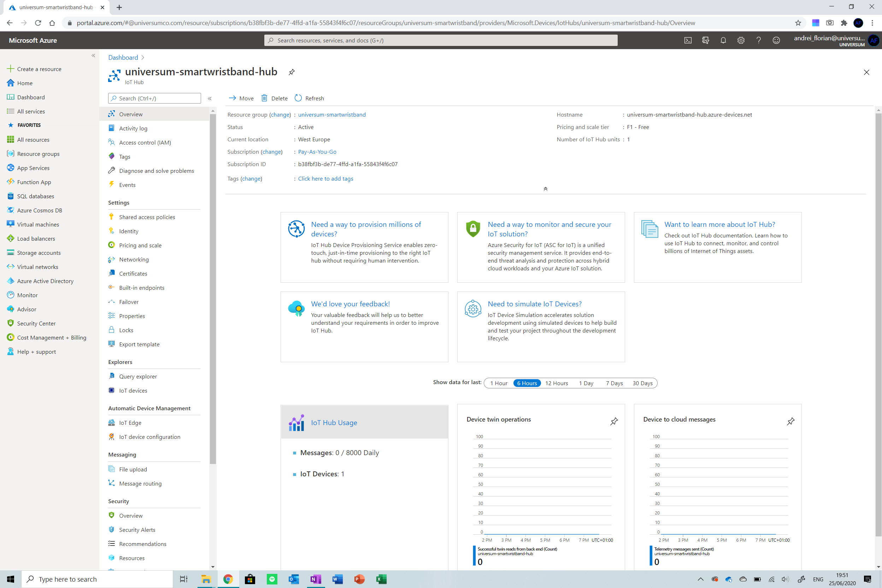
Task: Click the universum-smartwristband resource group link
Action: point(331,114)
